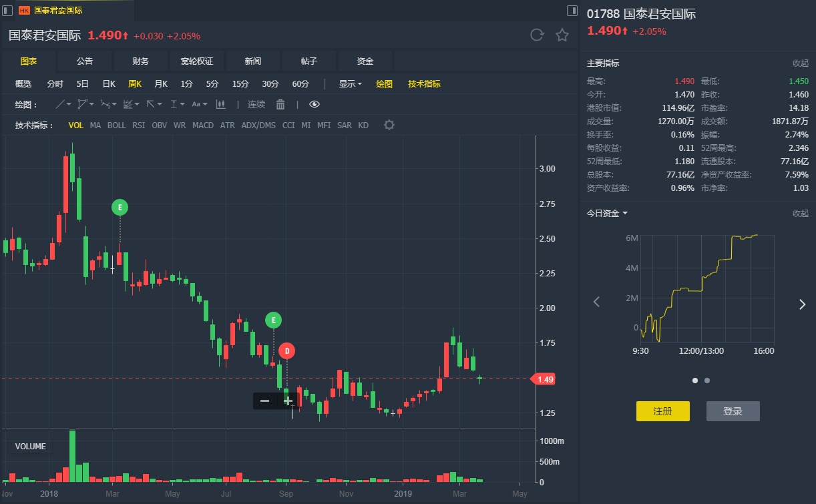The image size is (816, 504).
Task: Switch chart to 月K monthly candles
Action: point(160,84)
